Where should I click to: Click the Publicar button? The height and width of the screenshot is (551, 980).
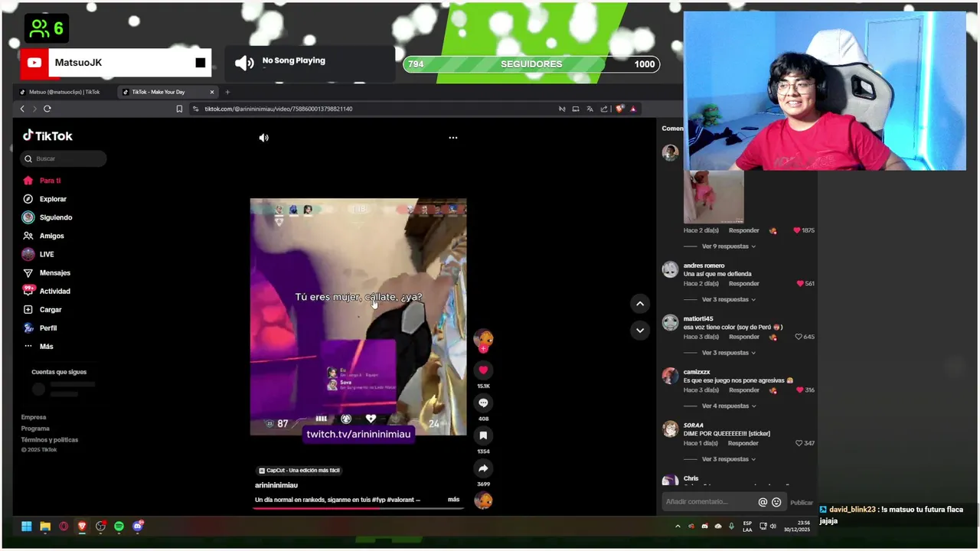[802, 503]
